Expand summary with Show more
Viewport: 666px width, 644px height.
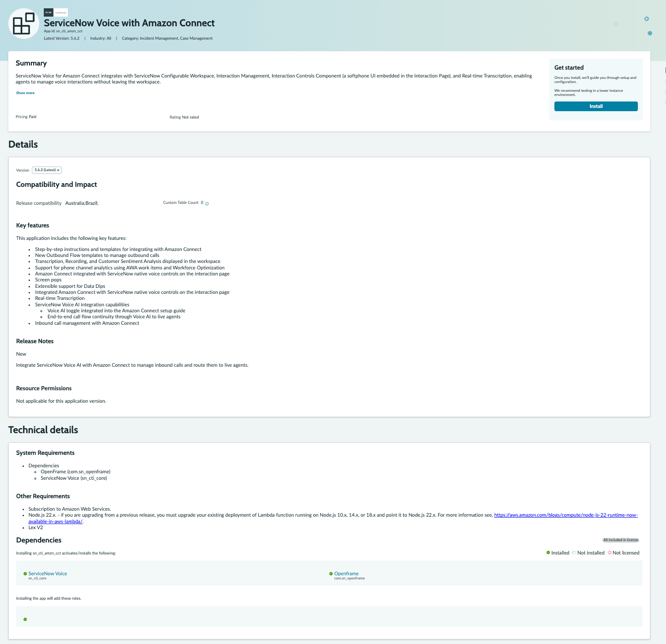pyautogui.click(x=25, y=93)
